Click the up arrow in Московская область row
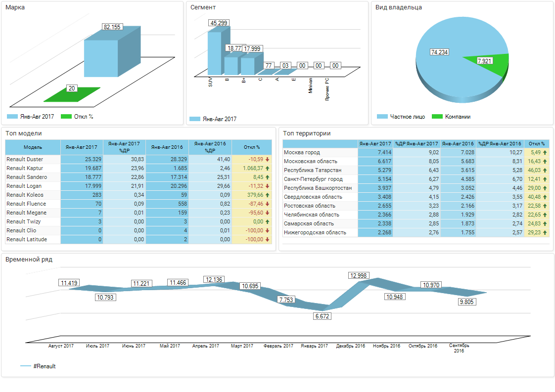 (x=545, y=161)
